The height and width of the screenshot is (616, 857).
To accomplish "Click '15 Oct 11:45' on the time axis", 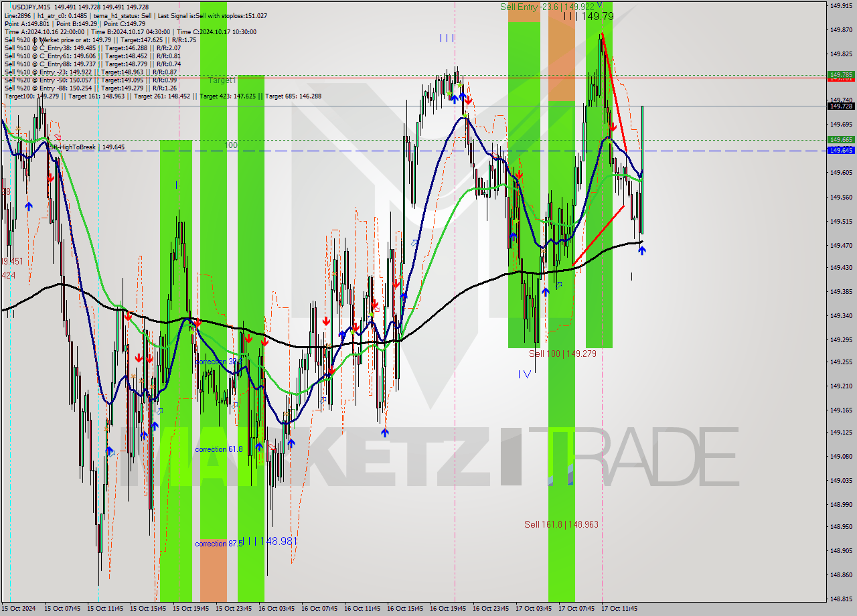I will tap(104, 609).
